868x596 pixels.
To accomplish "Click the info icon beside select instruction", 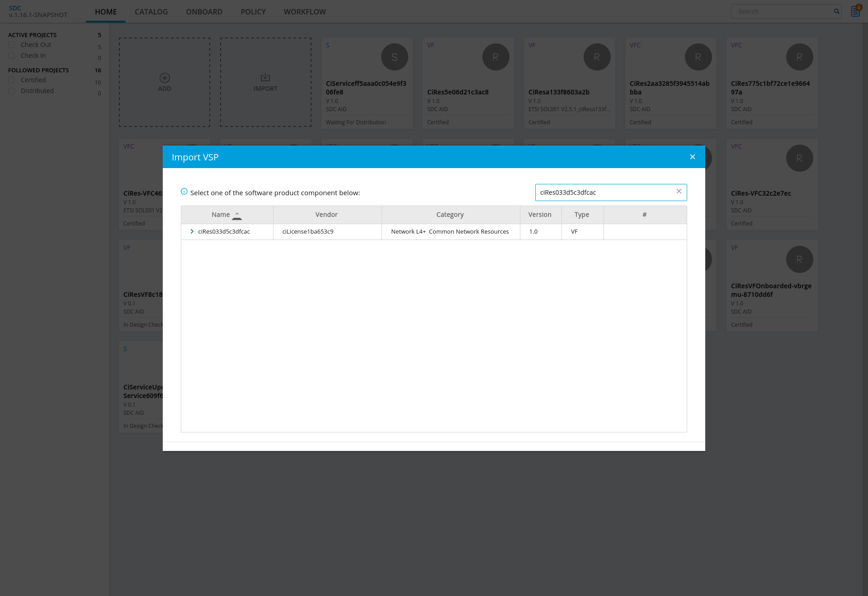I will 184,192.
